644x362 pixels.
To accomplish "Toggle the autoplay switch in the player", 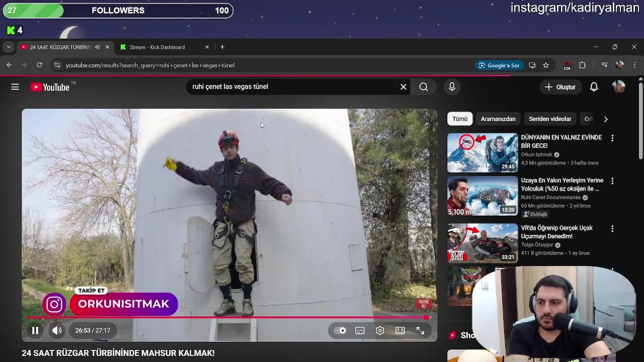I will pos(340,330).
